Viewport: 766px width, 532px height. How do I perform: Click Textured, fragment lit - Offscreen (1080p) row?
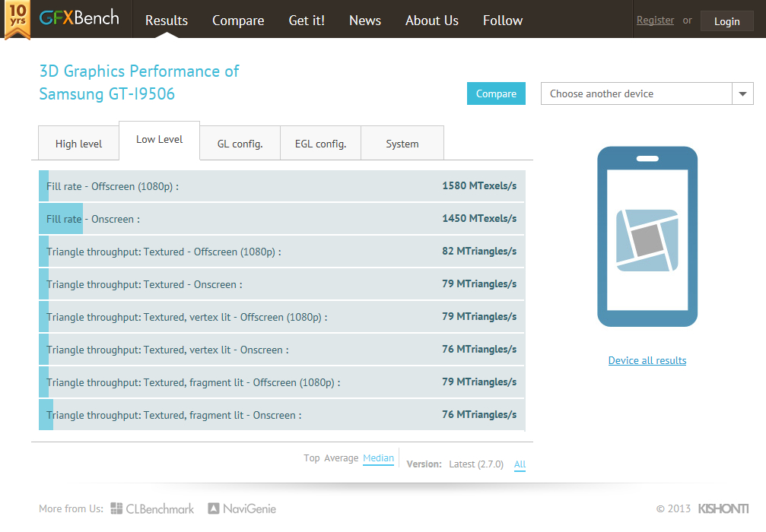point(282,382)
